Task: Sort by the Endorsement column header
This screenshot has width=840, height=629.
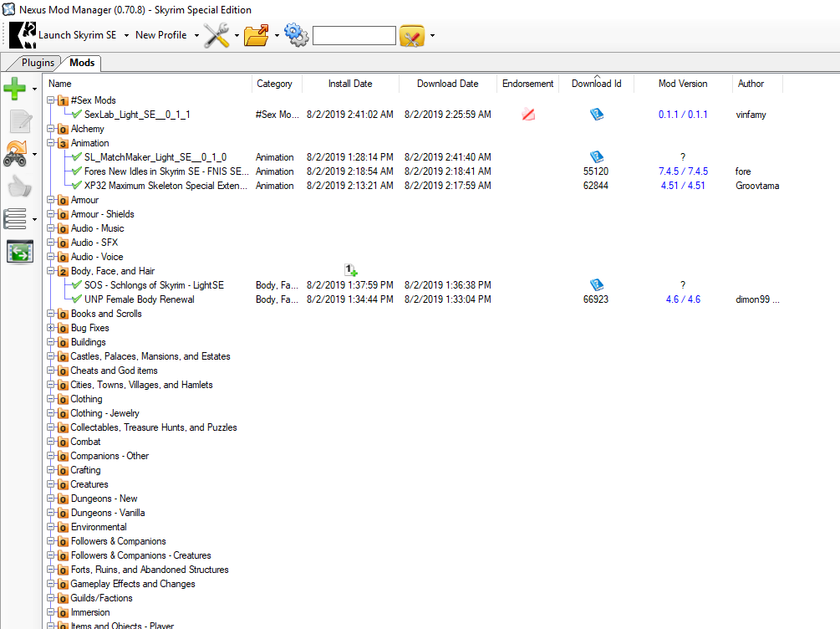Action: click(x=527, y=84)
